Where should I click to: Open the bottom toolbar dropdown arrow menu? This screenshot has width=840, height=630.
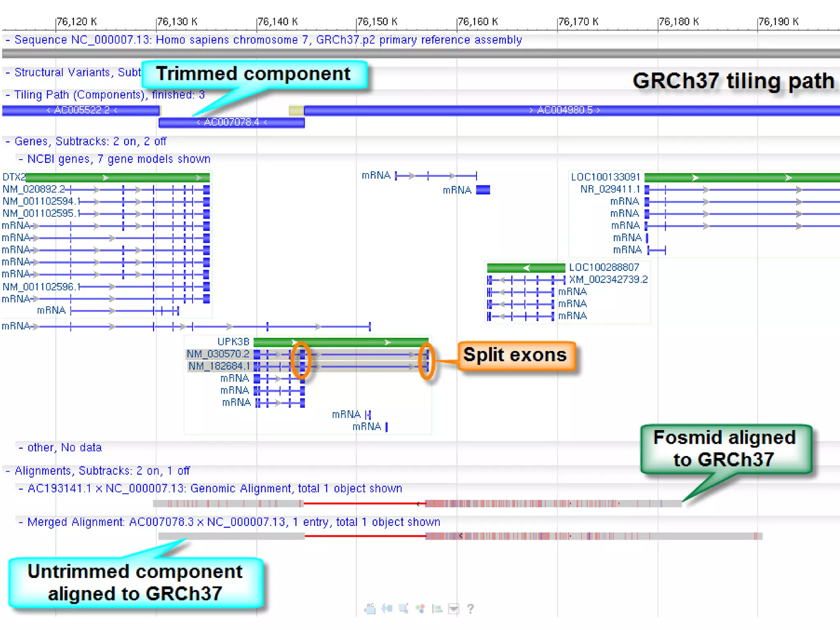[454, 609]
